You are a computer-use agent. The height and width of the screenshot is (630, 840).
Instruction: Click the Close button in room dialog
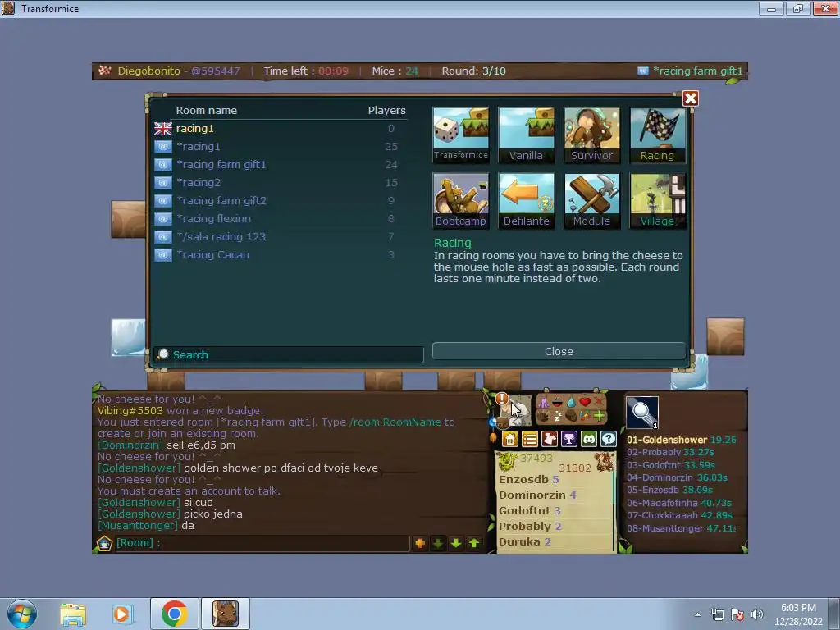(x=559, y=351)
